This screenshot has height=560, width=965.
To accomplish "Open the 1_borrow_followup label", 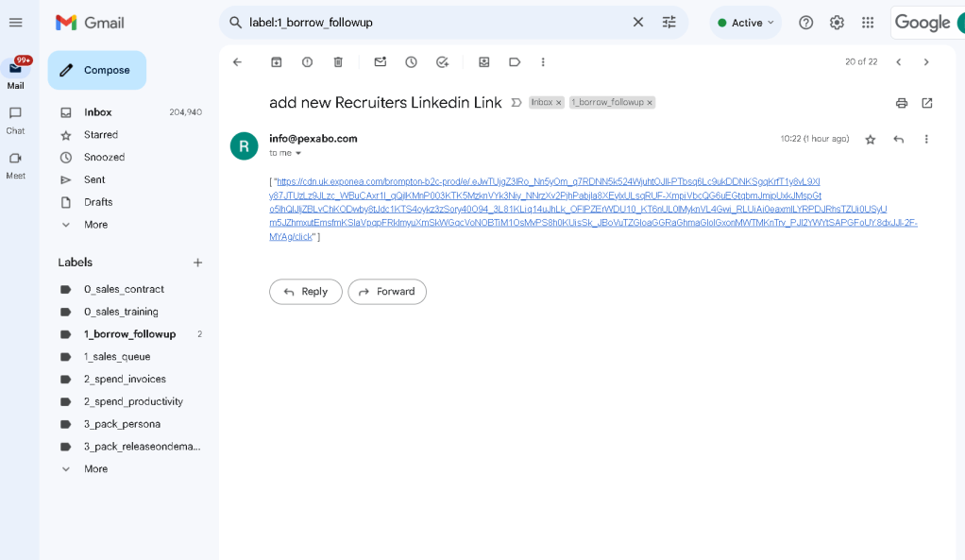I will coord(130,334).
